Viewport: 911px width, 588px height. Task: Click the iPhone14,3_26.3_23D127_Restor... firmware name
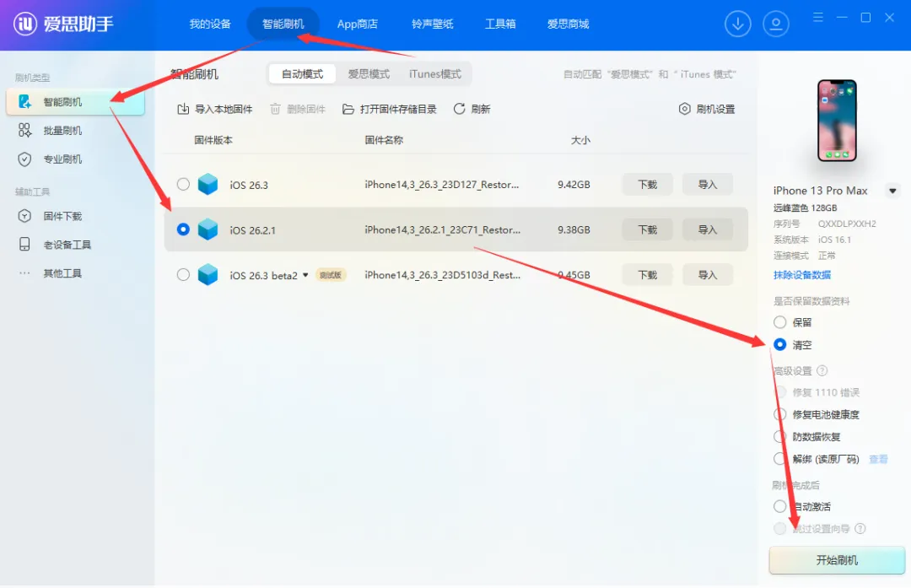click(441, 184)
